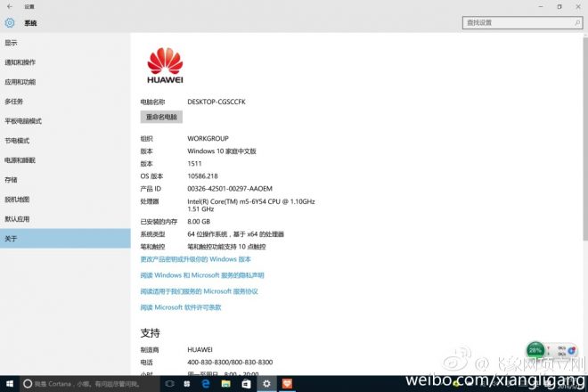This screenshot has height=392, width=588.
Task: Launch Microsoft Edge from the taskbar
Action: click(x=205, y=383)
